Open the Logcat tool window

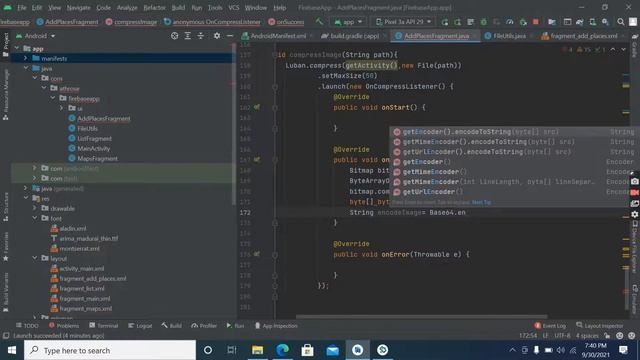click(x=140, y=326)
